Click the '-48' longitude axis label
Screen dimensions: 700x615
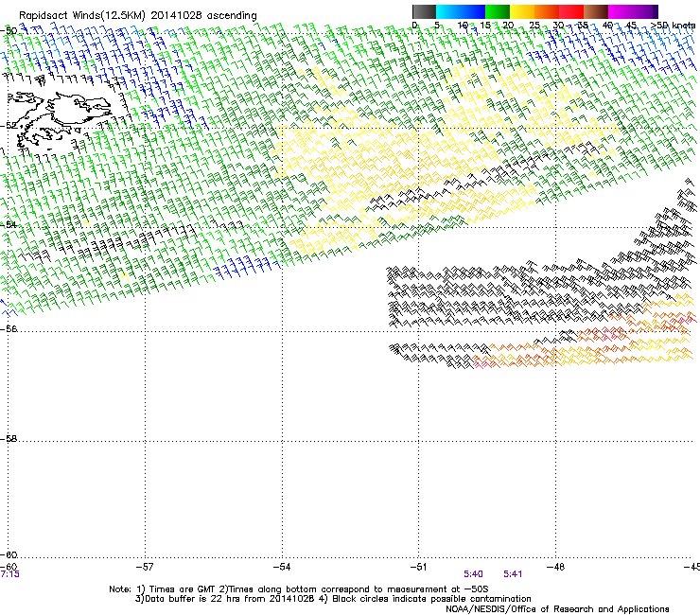pos(556,567)
